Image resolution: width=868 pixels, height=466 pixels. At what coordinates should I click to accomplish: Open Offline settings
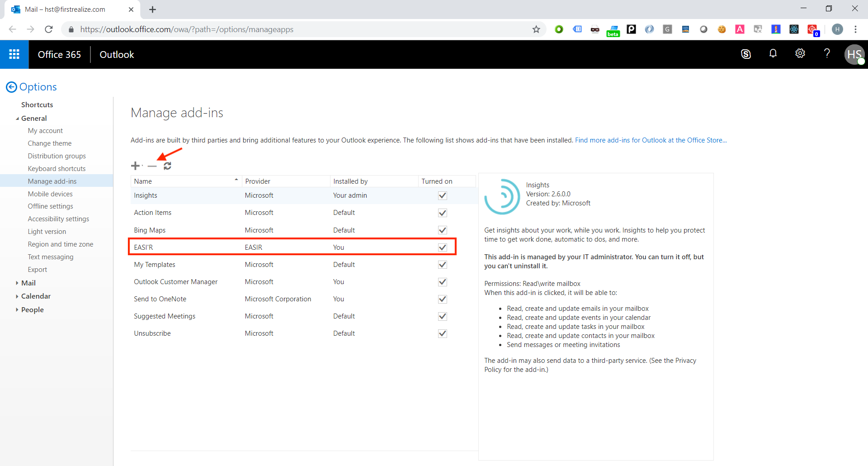click(x=50, y=206)
